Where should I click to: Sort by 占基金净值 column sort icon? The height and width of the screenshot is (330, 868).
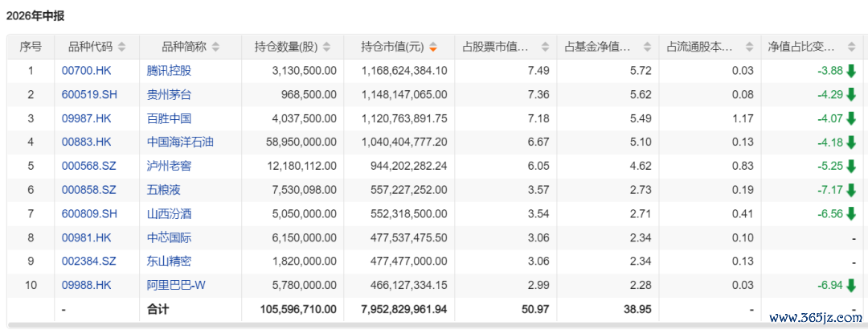[648, 47]
